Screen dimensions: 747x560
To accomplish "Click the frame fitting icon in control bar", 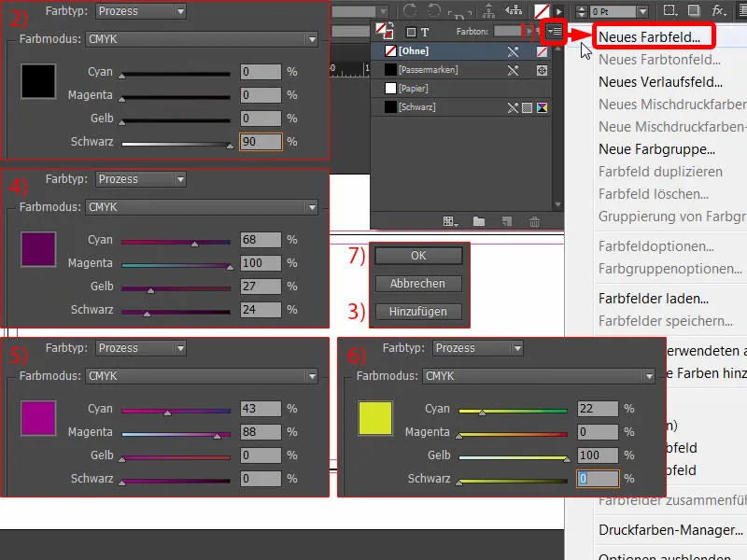I will pos(670,10).
